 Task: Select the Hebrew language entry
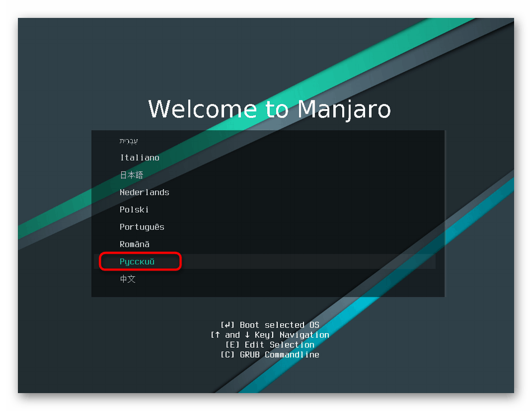click(x=129, y=141)
